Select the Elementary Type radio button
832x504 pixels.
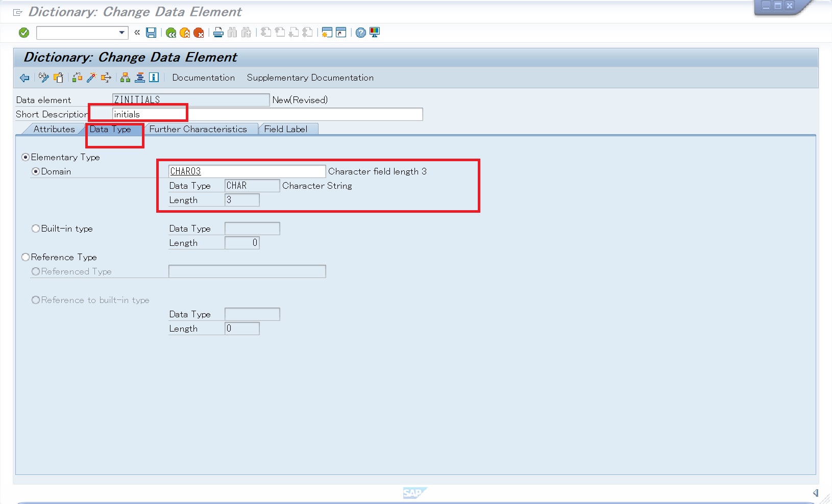(x=26, y=157)
